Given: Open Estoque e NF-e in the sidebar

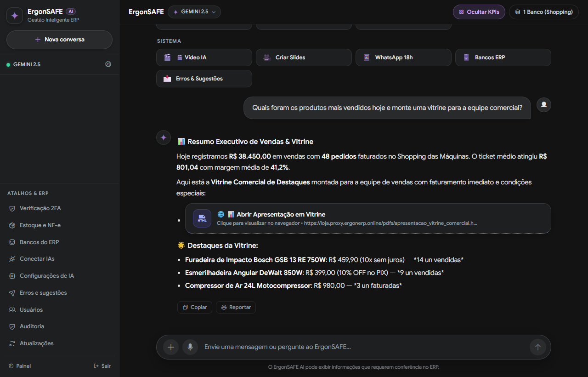Looking at the screenshot, I should click(60, 225).
